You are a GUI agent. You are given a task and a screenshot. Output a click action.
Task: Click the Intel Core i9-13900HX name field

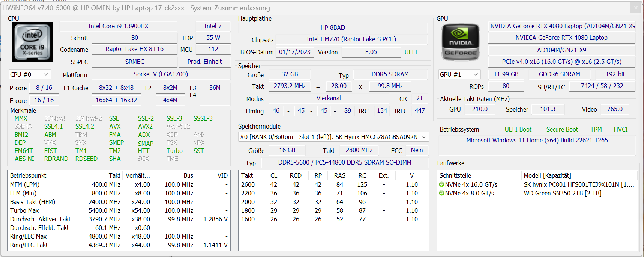(118, 26)
